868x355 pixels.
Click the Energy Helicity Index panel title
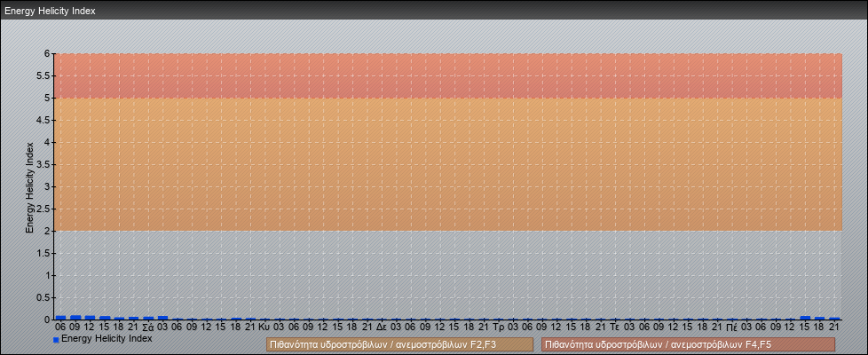tap(50, 12)
